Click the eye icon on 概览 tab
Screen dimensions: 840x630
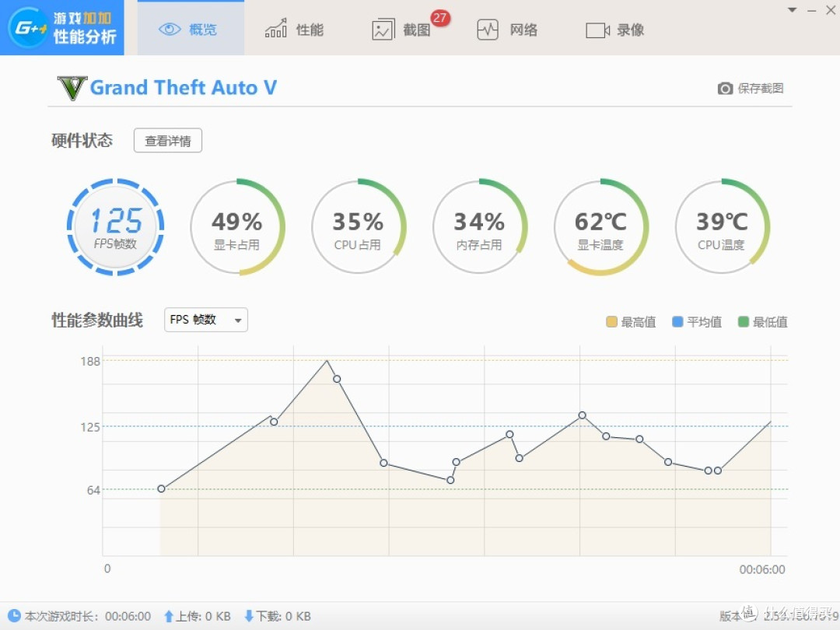(170, 30)
